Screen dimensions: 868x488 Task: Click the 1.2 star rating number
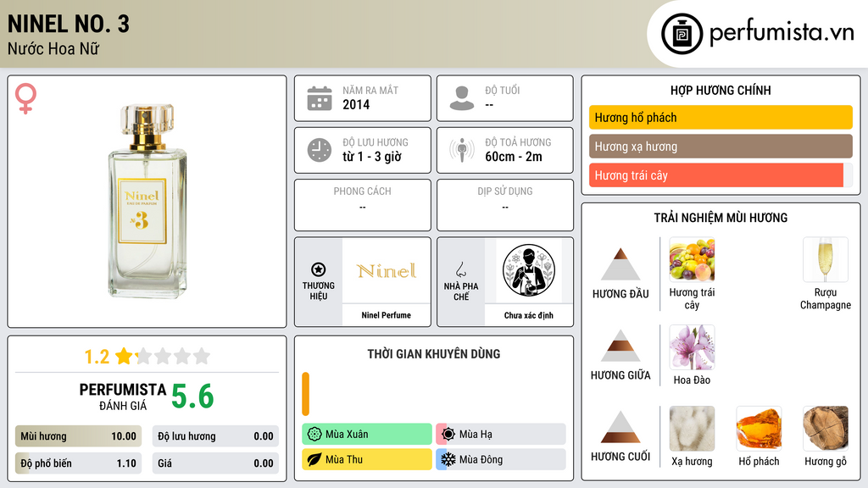[x=97, y=357]
